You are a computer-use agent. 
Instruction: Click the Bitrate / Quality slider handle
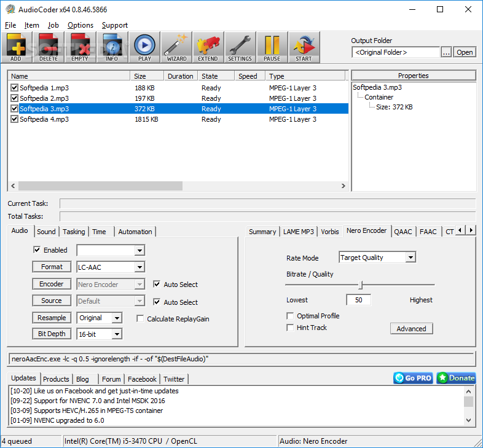pyautogui.click(x=361, y=285)
